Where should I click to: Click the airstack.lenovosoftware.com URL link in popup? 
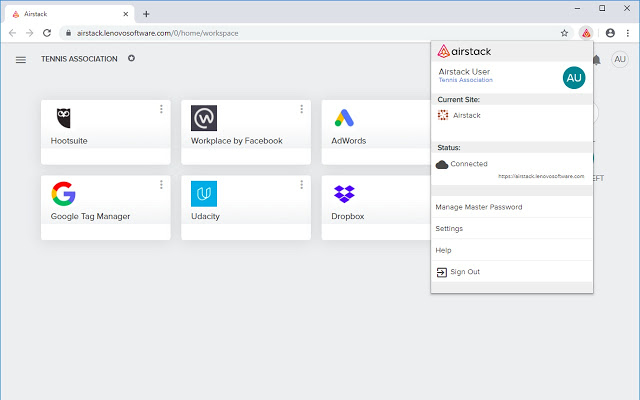(x=541, y=176)
